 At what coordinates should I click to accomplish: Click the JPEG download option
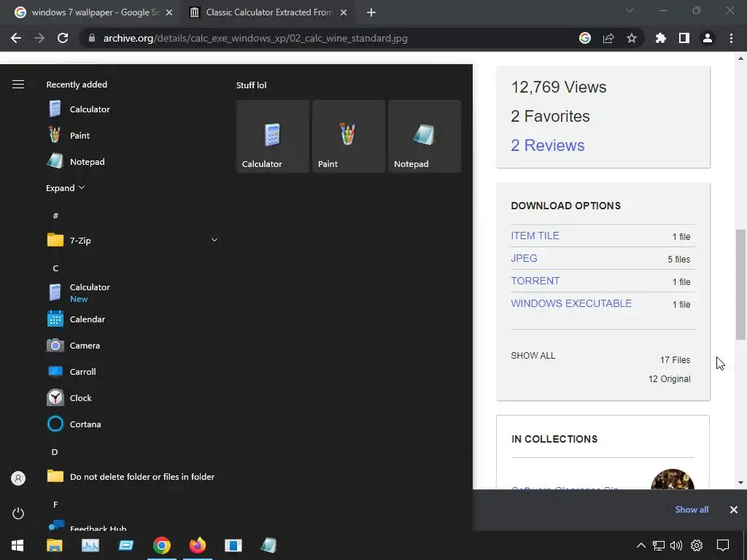tap(524, 258)
